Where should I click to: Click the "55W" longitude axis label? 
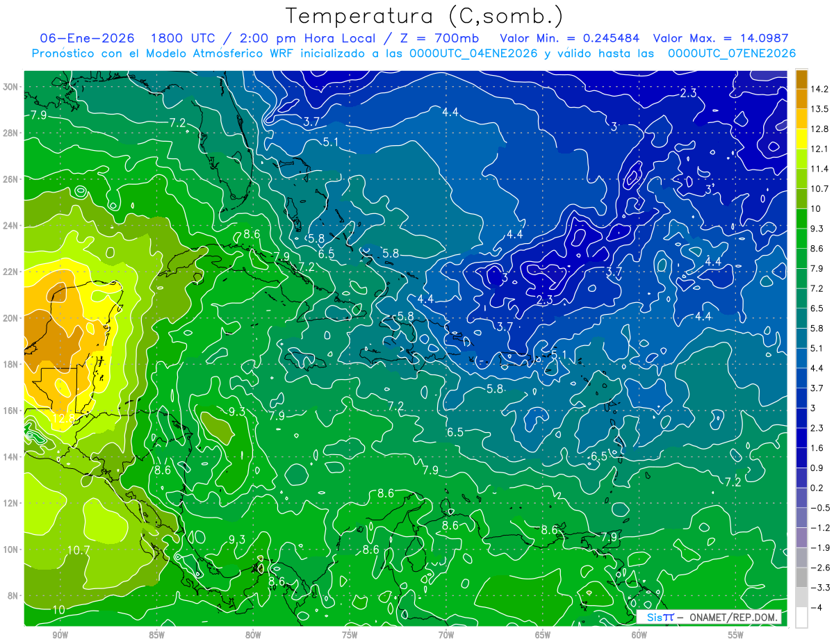pos(736,635)
